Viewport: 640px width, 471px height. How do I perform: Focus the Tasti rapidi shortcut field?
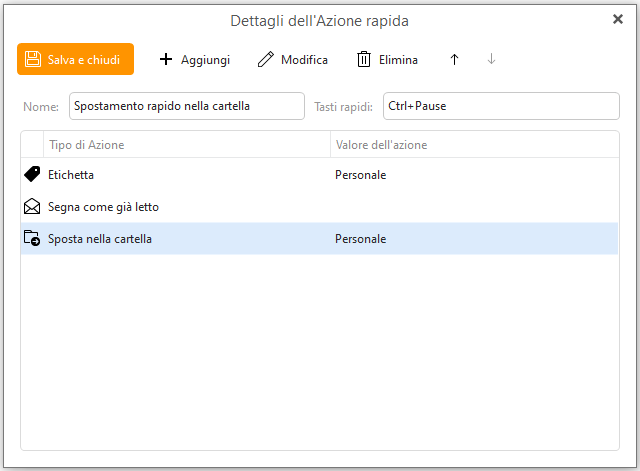[x=501, y=106]
